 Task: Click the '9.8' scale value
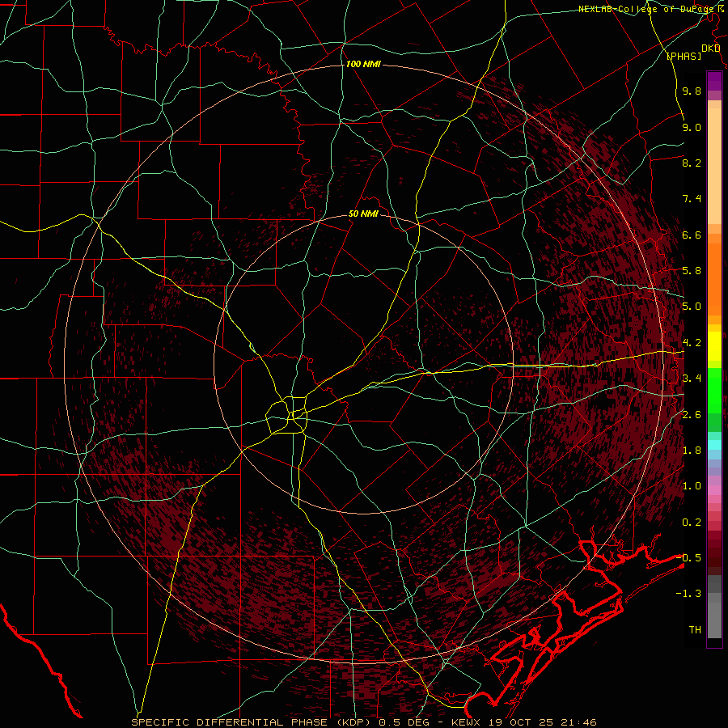[x=692, y=91]
